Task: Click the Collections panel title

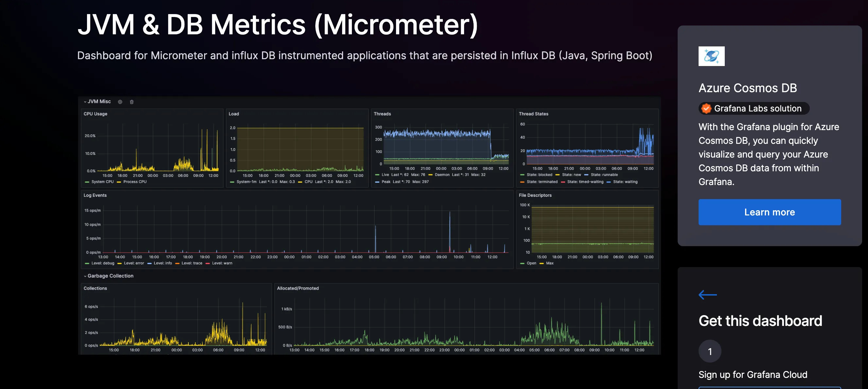Action: click(95, 288)
